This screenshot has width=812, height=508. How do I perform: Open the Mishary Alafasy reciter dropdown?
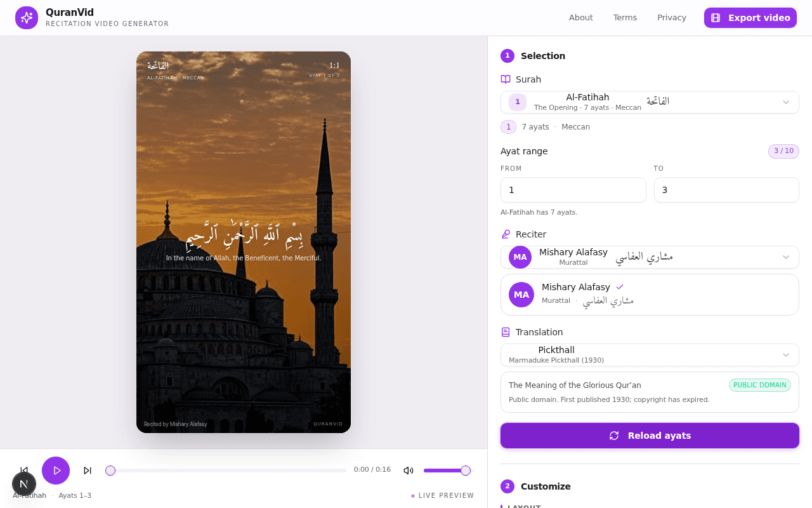coord(650,257)
